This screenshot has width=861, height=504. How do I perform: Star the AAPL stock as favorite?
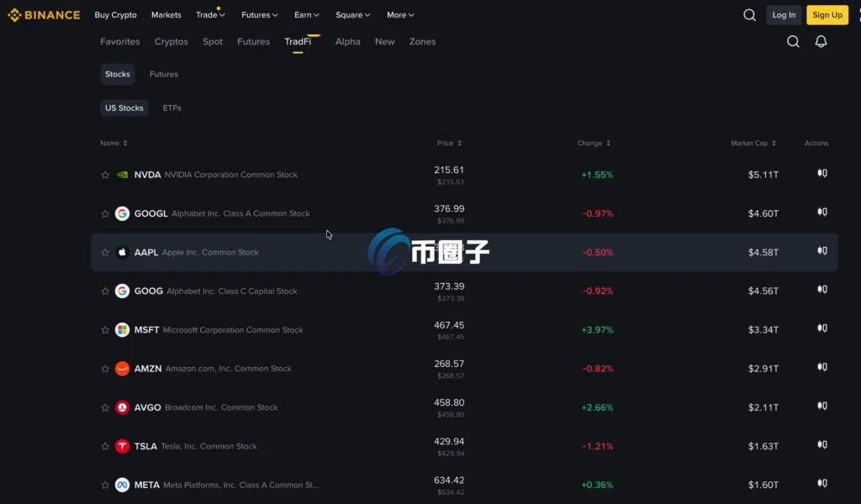coord(105,252)
